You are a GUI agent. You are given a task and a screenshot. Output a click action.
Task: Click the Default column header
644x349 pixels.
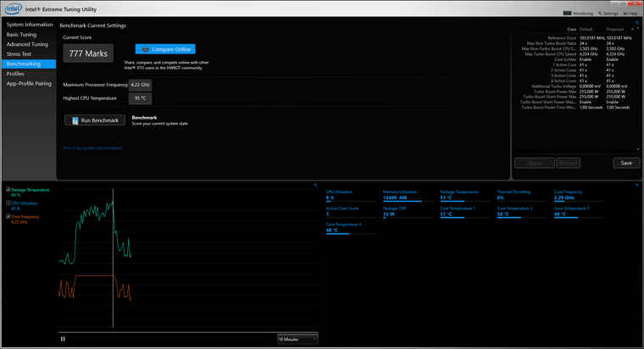click(586, 29)
